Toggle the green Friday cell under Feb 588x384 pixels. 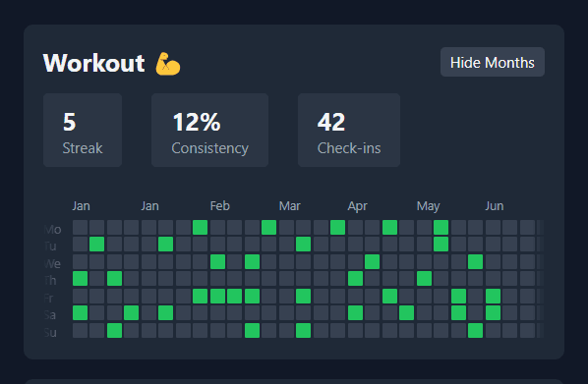pos(218,297)
